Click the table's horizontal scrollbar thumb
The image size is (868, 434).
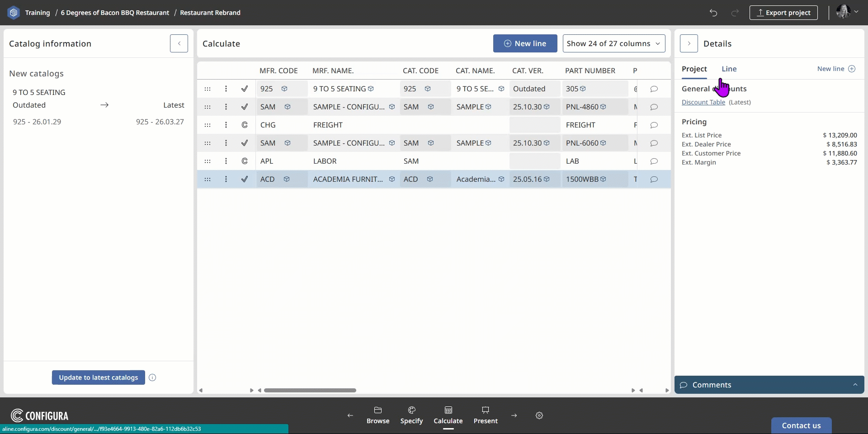coord(310,390)
